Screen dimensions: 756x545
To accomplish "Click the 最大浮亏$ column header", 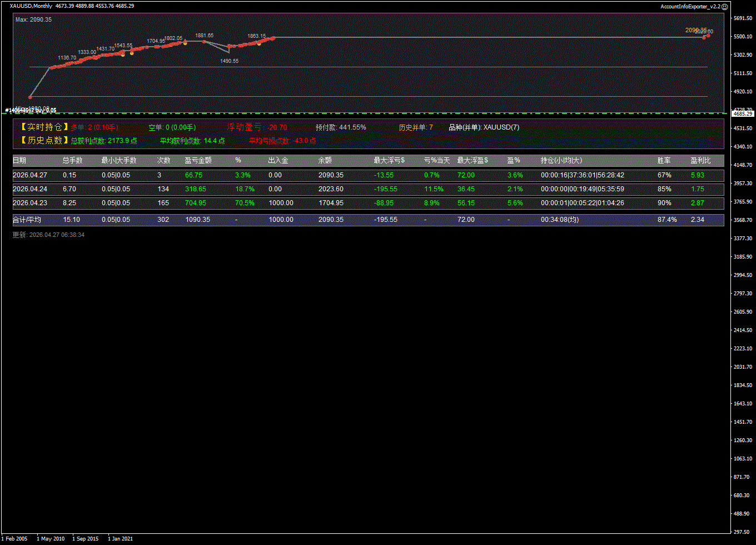I will coord(389,161).
